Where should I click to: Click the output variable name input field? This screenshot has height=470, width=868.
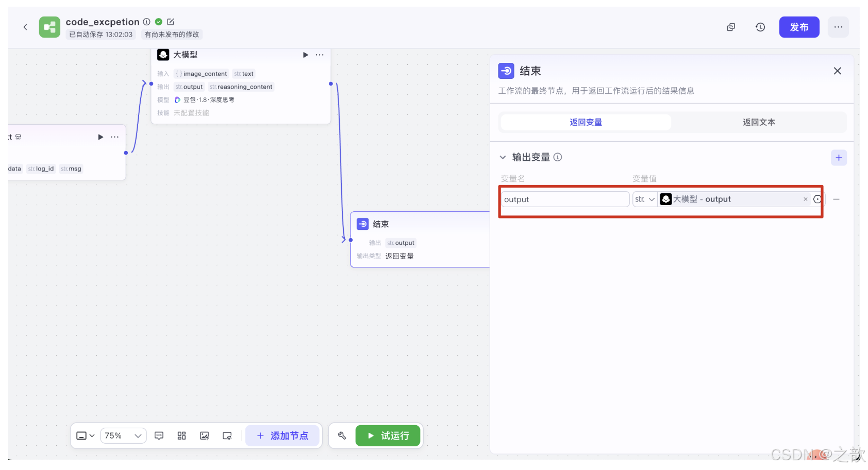coord(564,199)
